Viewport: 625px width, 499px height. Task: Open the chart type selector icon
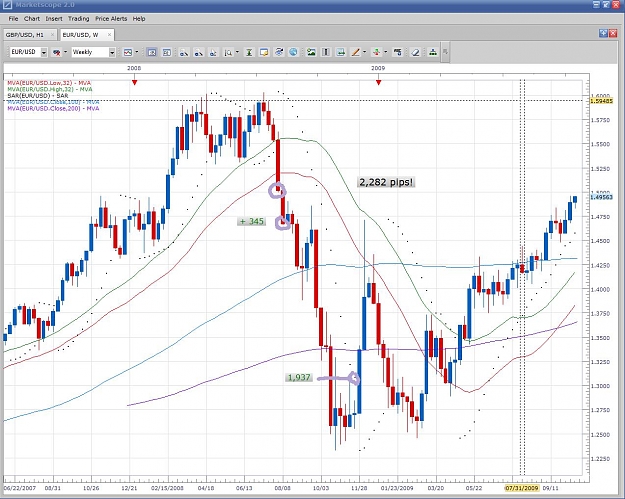coord(128,52)
